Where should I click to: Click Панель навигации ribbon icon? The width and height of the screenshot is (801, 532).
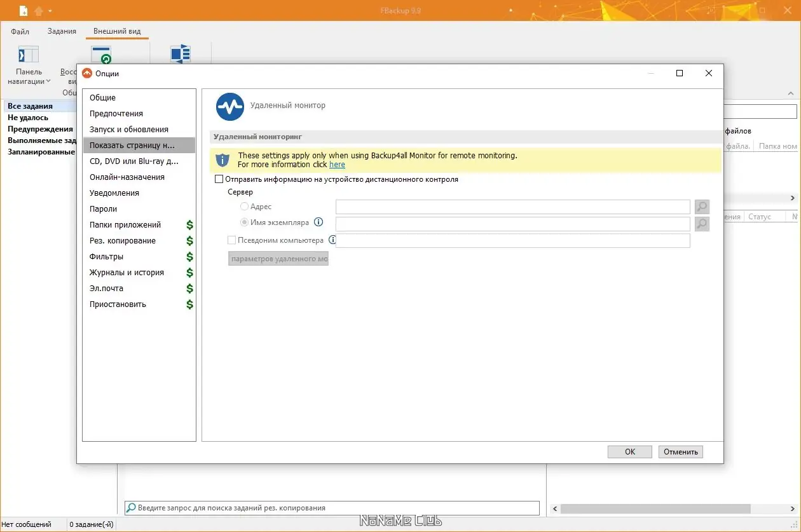[x=29, y=55]
